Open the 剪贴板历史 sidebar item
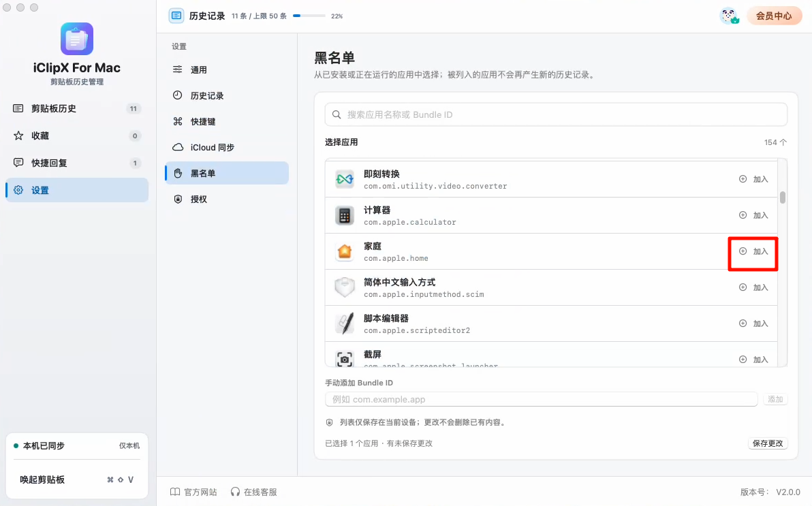 click(x=77, y=108)
